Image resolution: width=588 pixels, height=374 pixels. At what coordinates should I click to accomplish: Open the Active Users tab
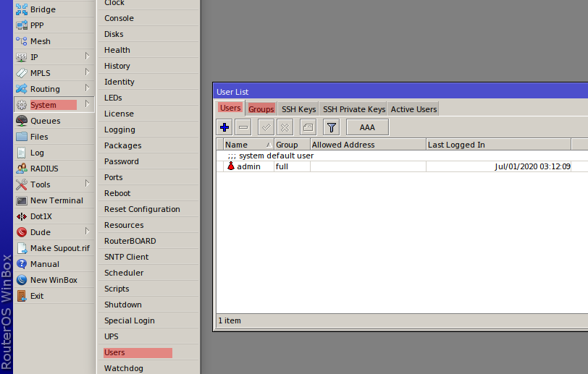413,109
